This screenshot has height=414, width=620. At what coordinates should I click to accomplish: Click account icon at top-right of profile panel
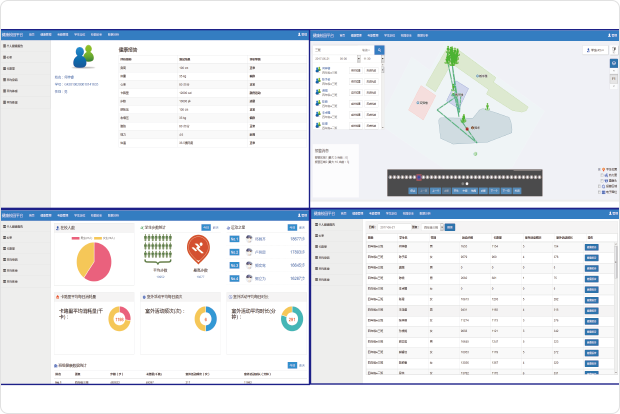coord(301,35)
